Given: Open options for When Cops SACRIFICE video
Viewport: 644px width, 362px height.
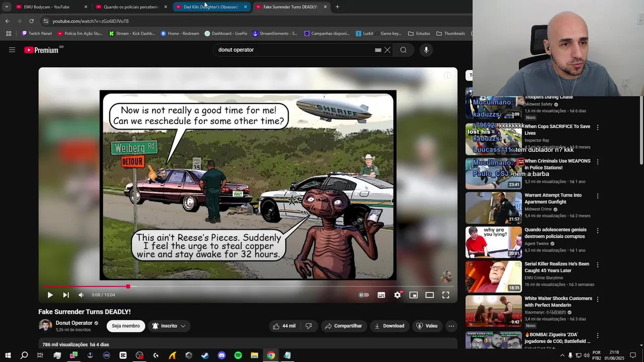Looking at the screenshot, I should 598,128.
